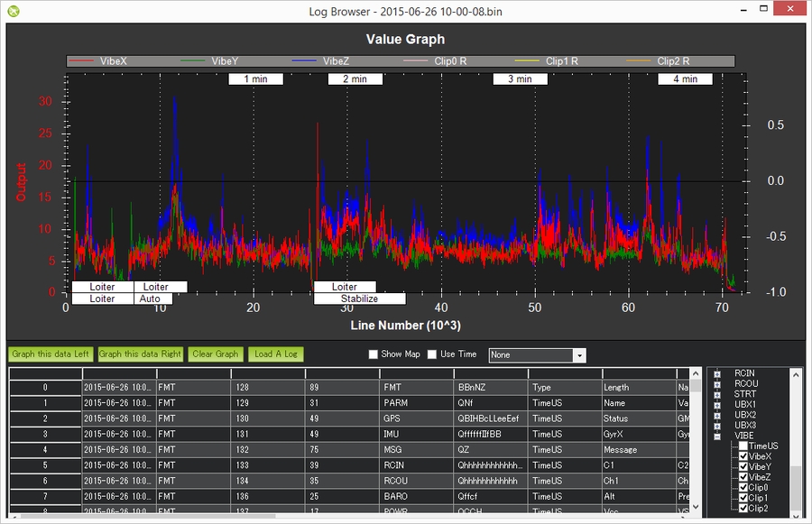
Task: Click Graph this data Right button
Action: pos(141,354)
